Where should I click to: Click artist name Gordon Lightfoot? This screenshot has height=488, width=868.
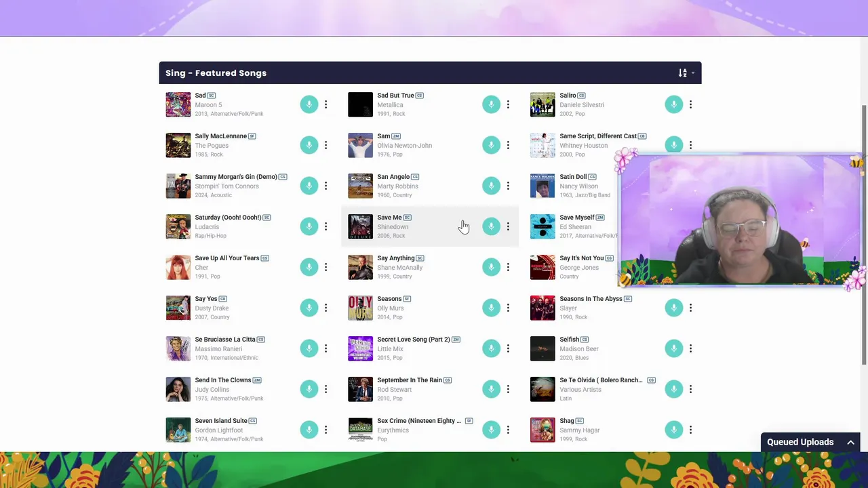coord(219,430)
